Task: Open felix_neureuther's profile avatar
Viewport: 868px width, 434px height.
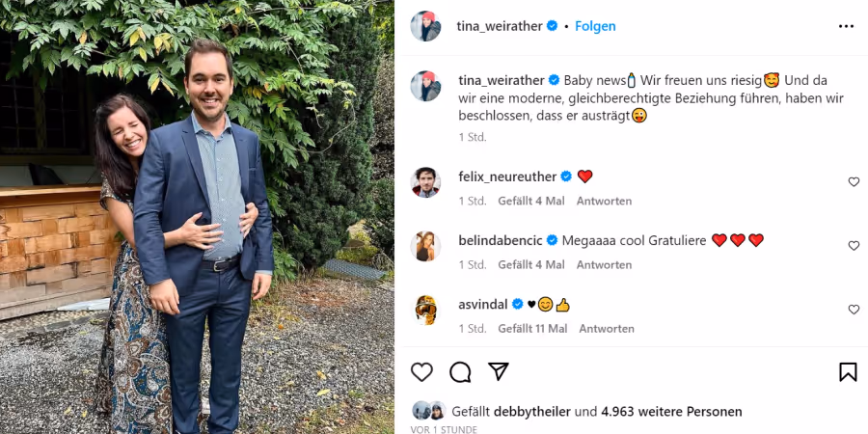Action: tap(425, 182)
